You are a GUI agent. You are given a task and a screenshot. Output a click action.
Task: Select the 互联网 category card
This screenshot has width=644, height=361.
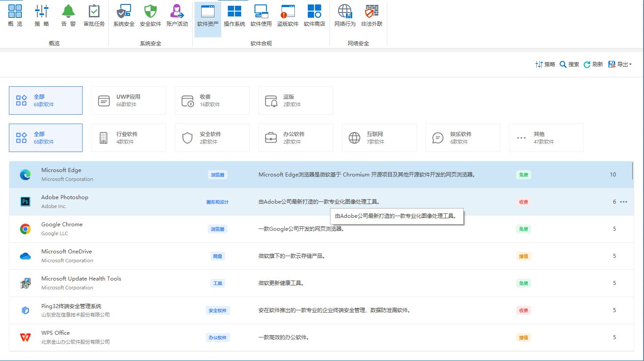(379, 138)
